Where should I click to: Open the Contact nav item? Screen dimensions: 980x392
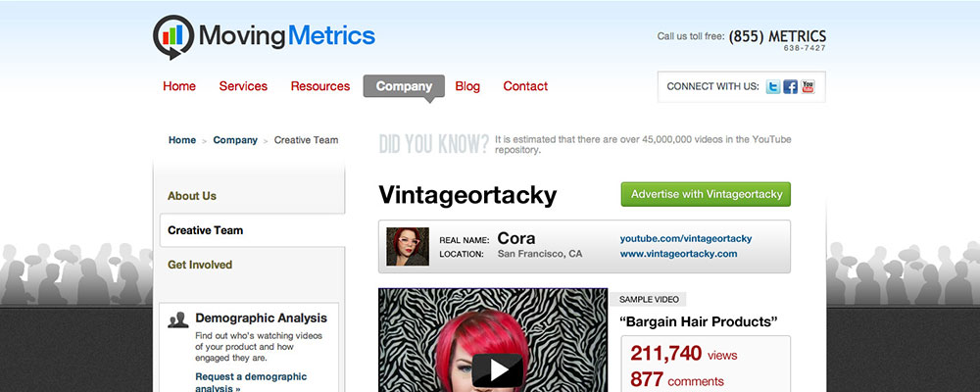click(525, 86)
